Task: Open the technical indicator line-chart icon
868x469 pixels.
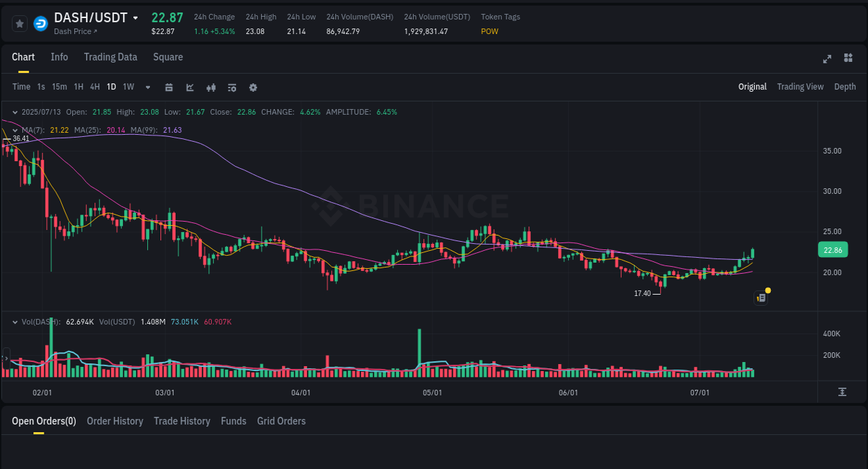Action: click(190, 87)
